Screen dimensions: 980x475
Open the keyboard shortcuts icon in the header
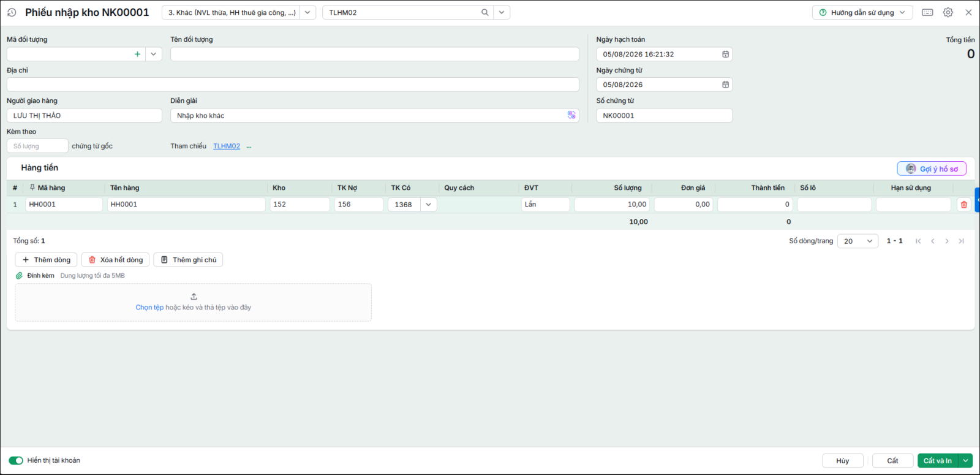(x=927, y=12)
